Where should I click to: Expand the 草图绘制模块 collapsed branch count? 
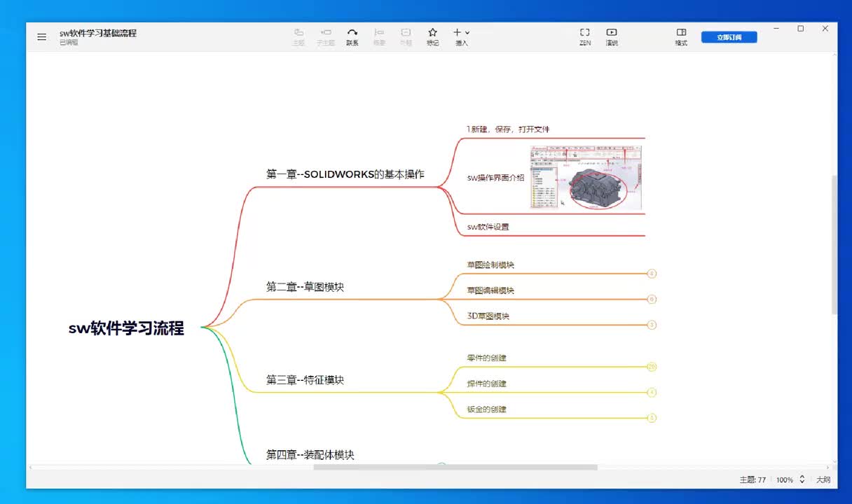pos(652,274)
